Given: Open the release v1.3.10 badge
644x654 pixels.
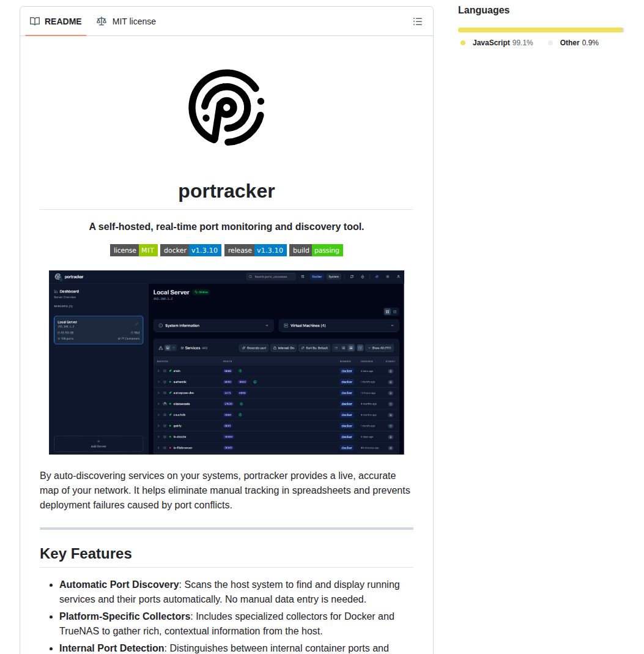Looking at the screenshot, I should click(x=256, y=250).
